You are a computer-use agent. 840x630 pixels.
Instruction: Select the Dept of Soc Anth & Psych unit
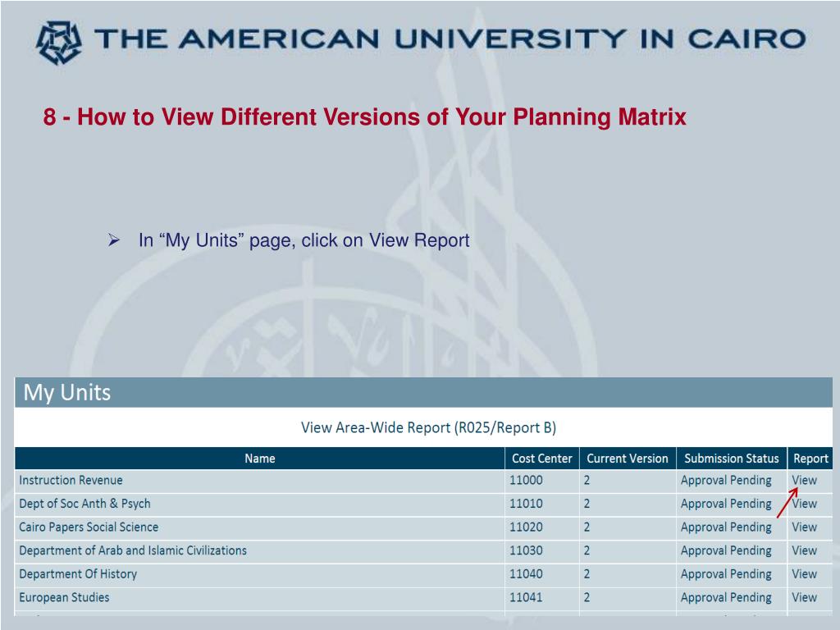84,504
